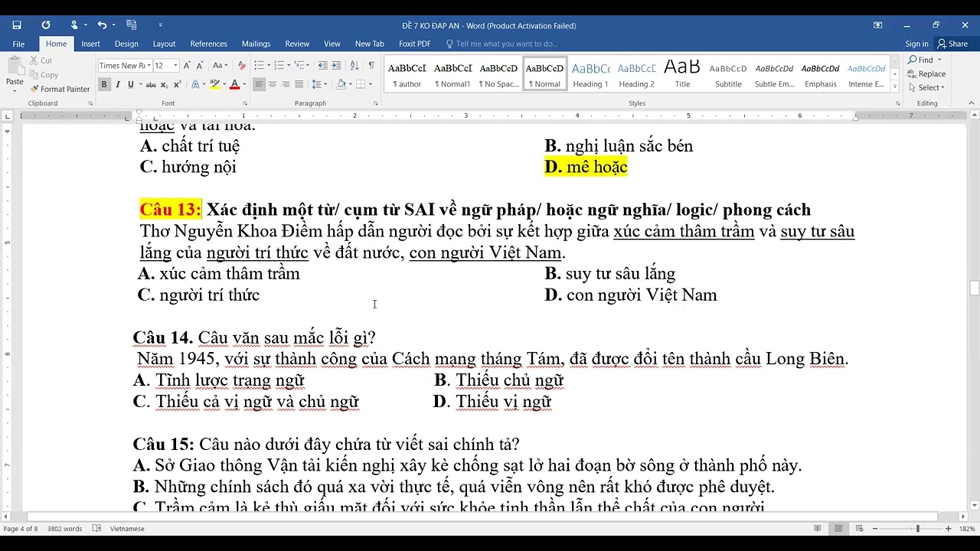The image size is (980, 551).
Task: Click Replace in the Editing group
Action: [x=926, y=74]
